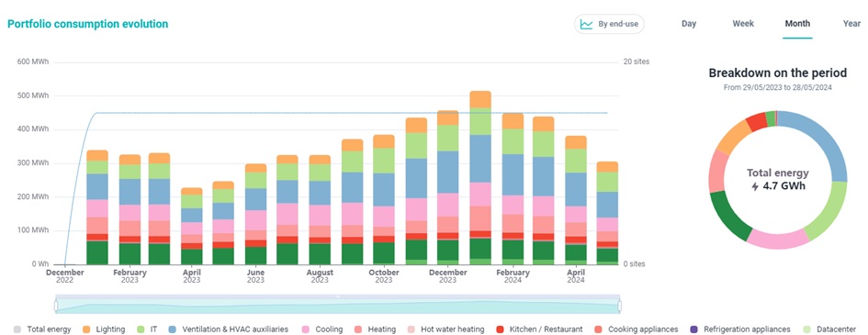Click the bar above the June 2023 label

(x=255, y=214)
